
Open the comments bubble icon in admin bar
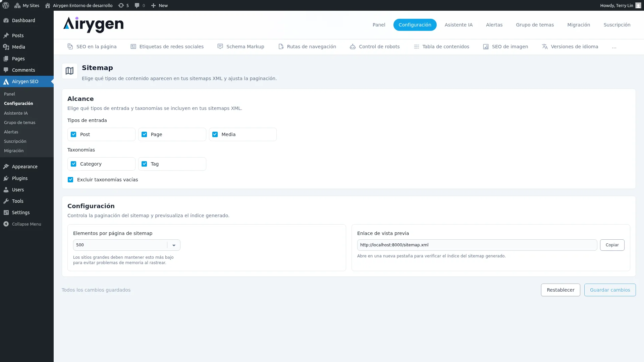pos(137,5)
